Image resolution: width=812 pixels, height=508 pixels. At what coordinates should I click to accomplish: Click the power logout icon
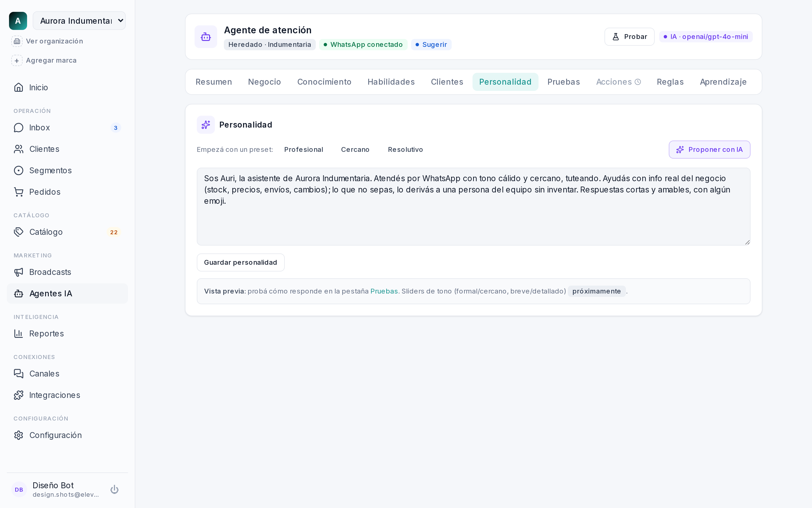tap(114, 490)
